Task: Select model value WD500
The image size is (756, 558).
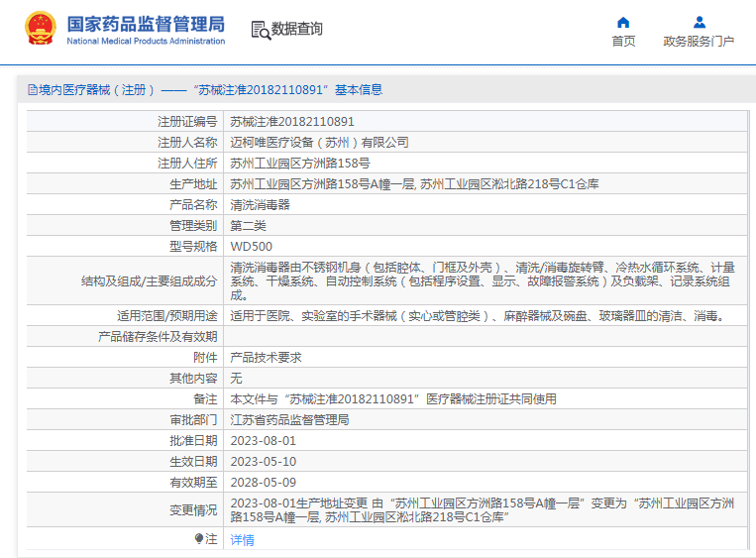Action: [252, 247]
